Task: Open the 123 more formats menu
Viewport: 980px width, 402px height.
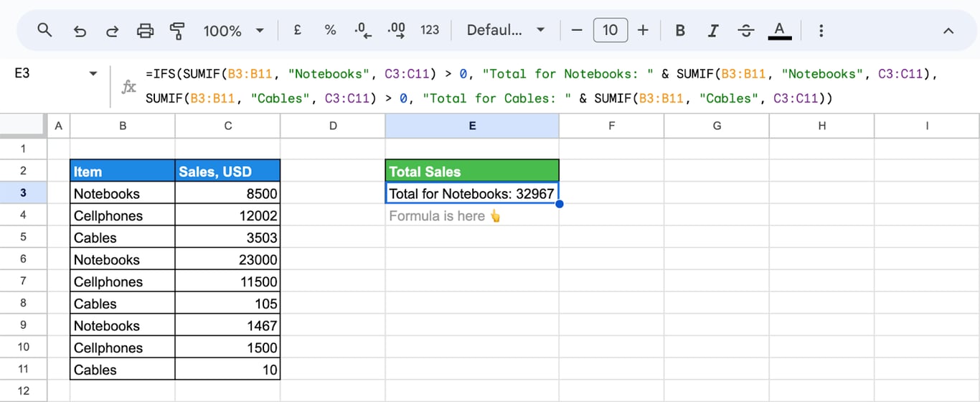Action: click(430, 30)
